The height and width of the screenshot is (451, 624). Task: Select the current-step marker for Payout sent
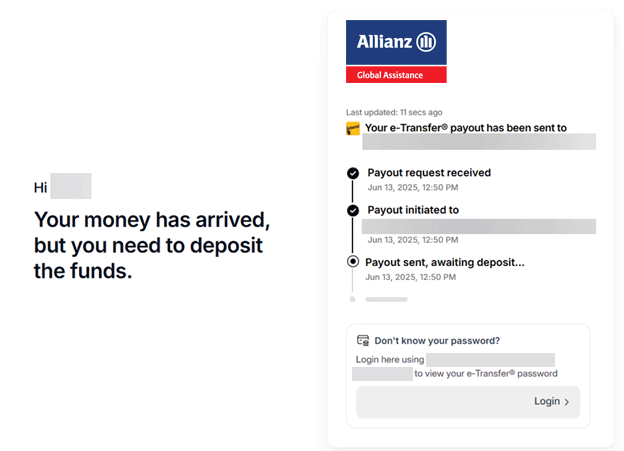click(353, 261)
